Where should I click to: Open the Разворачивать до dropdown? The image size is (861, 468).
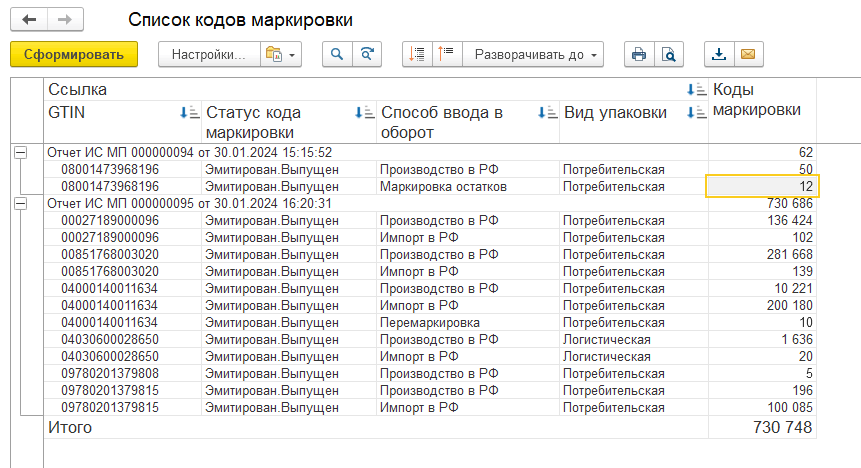pyautogui.click(x=538, y=55)
